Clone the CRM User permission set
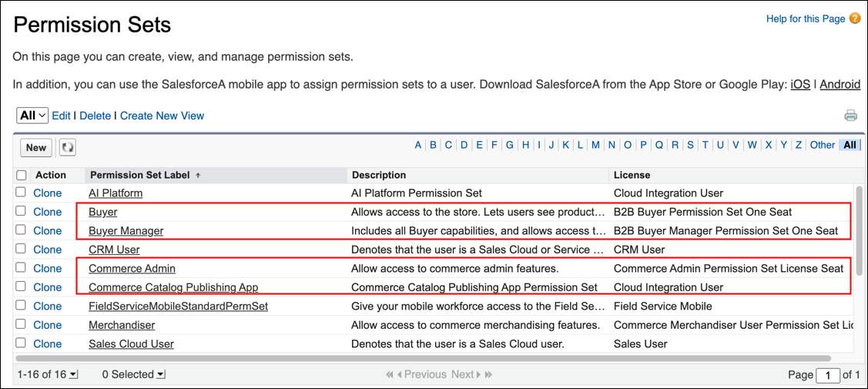Viewport: 868px width, 389px height. 48,250
